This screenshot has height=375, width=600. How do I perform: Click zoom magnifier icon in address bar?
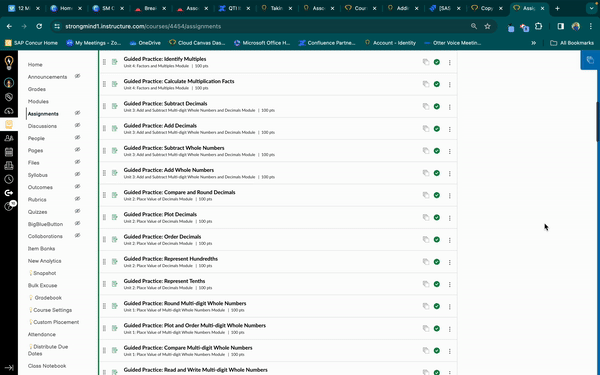tap(474, 26)
